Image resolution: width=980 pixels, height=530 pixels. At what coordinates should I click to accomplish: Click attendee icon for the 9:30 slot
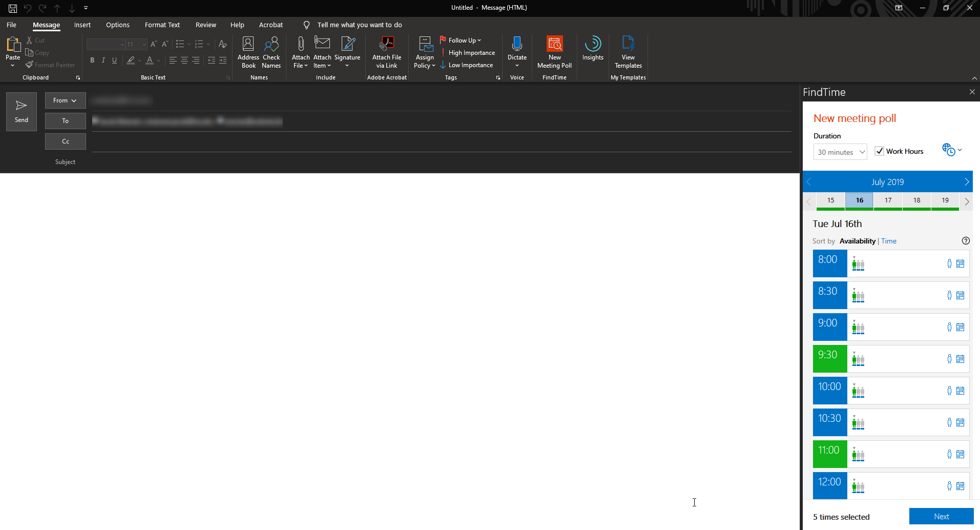[949, 359]
